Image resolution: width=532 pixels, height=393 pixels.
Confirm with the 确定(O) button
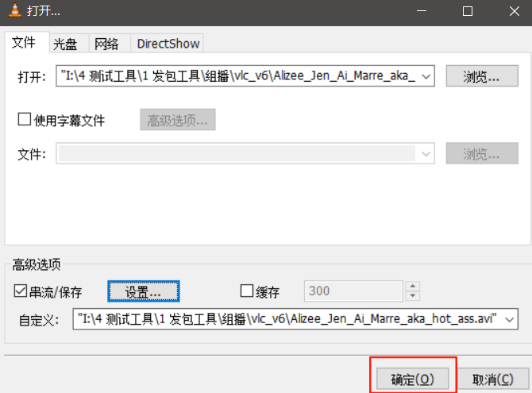[413, 379]
